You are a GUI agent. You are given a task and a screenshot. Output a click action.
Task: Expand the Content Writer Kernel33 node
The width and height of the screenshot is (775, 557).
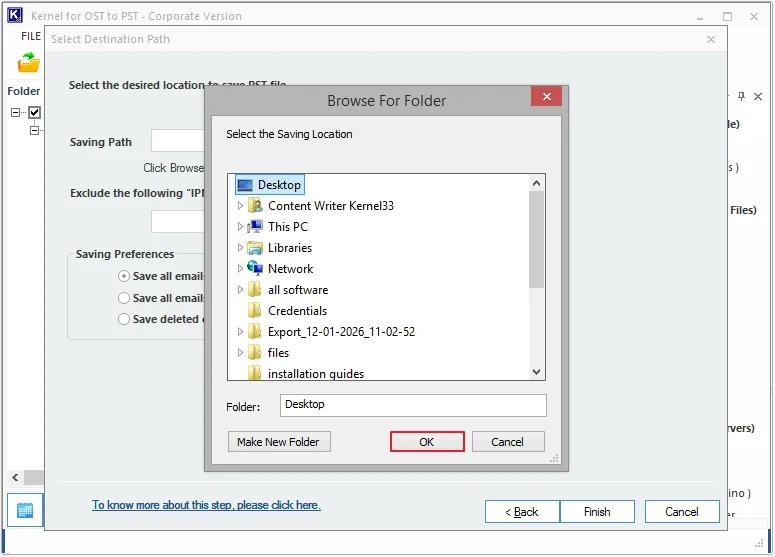click(x=240, y=206)
